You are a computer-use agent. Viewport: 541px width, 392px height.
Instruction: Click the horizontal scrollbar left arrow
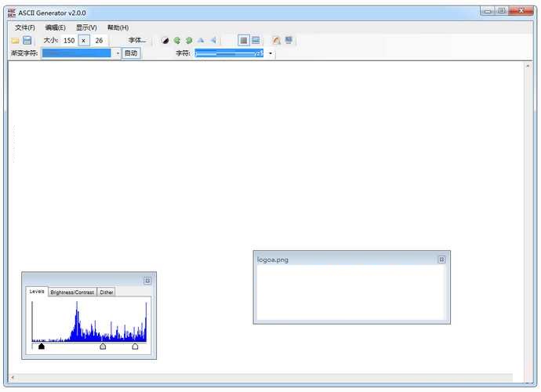(13, 378)
